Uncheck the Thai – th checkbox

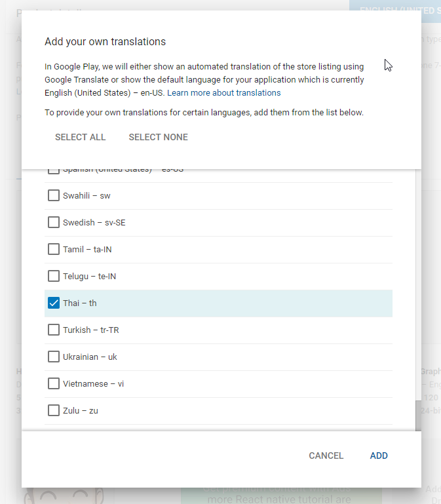[x=54, y=303]
